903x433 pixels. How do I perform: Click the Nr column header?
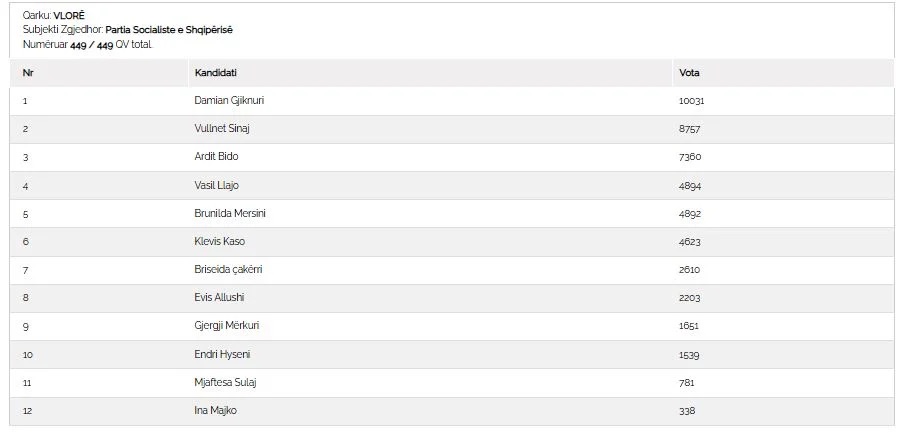28,73
